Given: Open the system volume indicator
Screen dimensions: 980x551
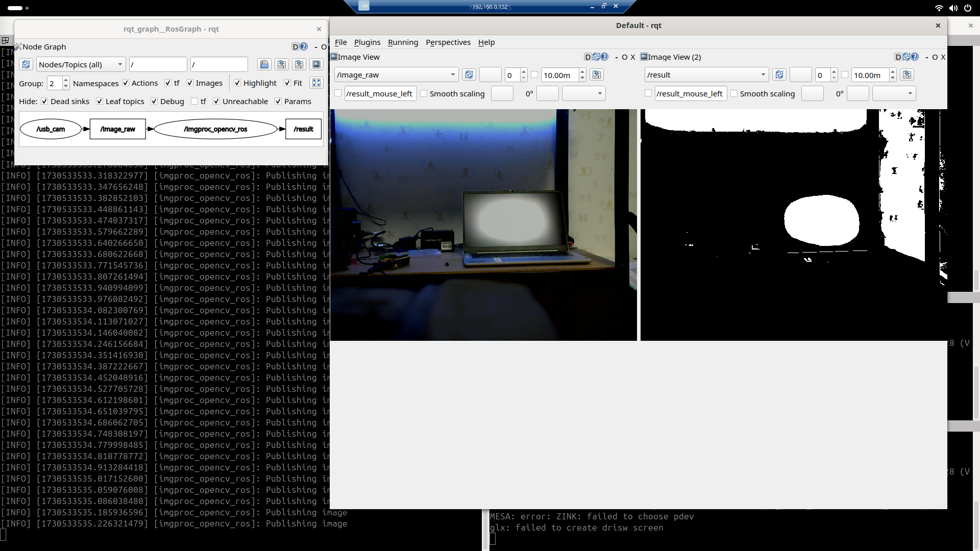Looking at the screenshot, I should (953, 8).
